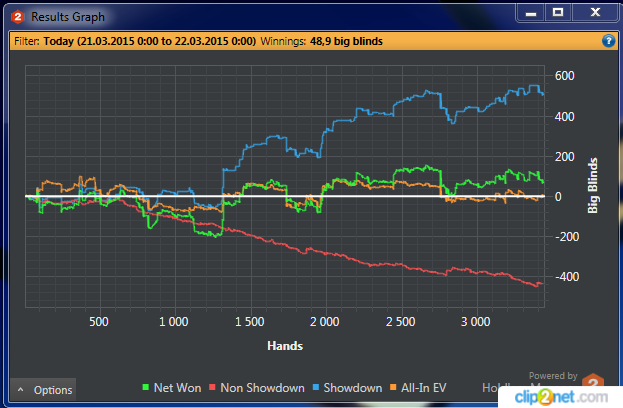Viewport: 623px width, 408px height.
Task: Toggle the Showdown legend entry
Action: coord(348,388)
